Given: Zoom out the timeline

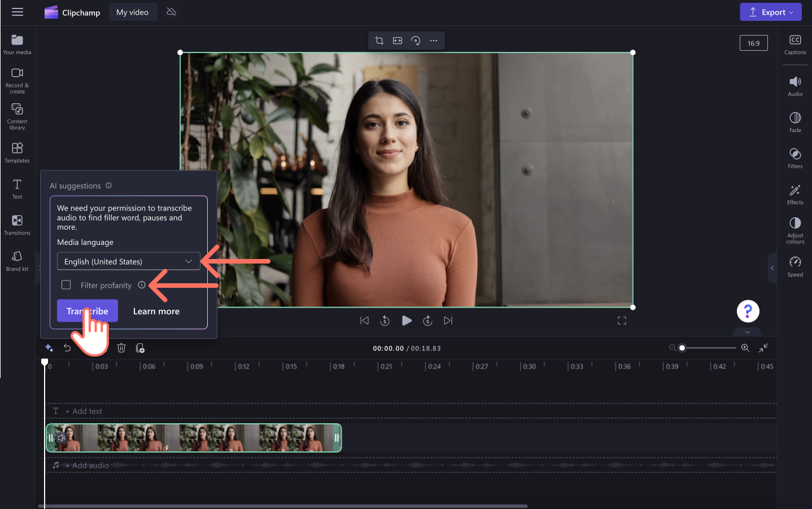Looking at the screenshot, I should 673,348.
